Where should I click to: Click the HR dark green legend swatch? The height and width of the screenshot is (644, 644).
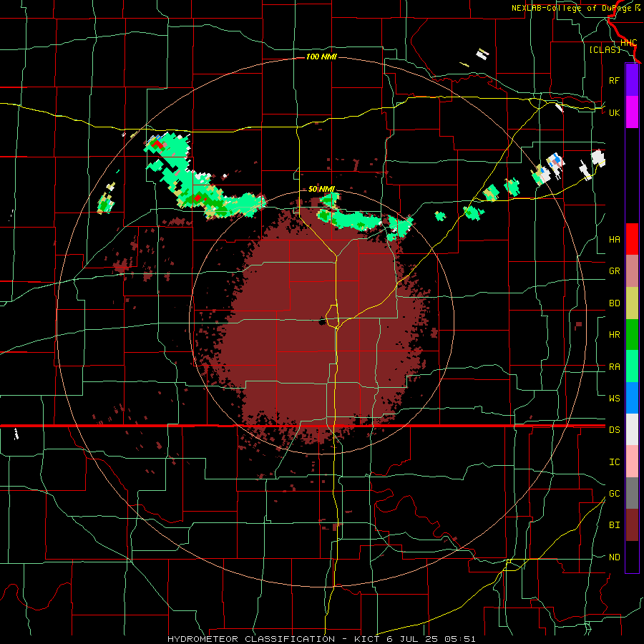click(632, 335)
